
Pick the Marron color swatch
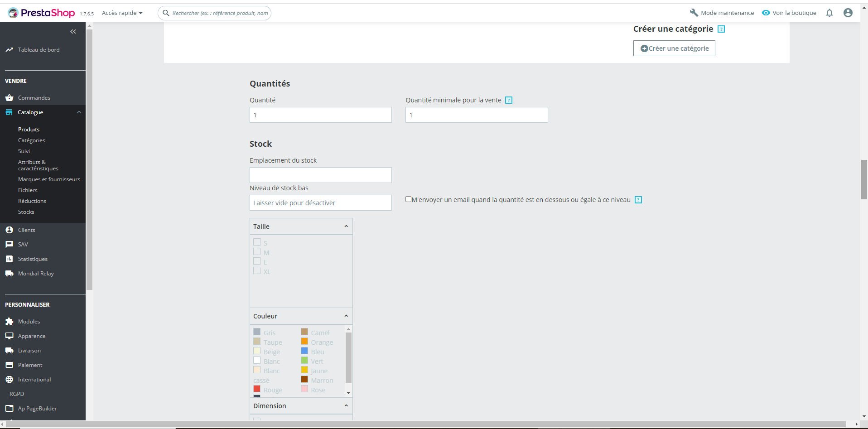click(x=304, y=379)
